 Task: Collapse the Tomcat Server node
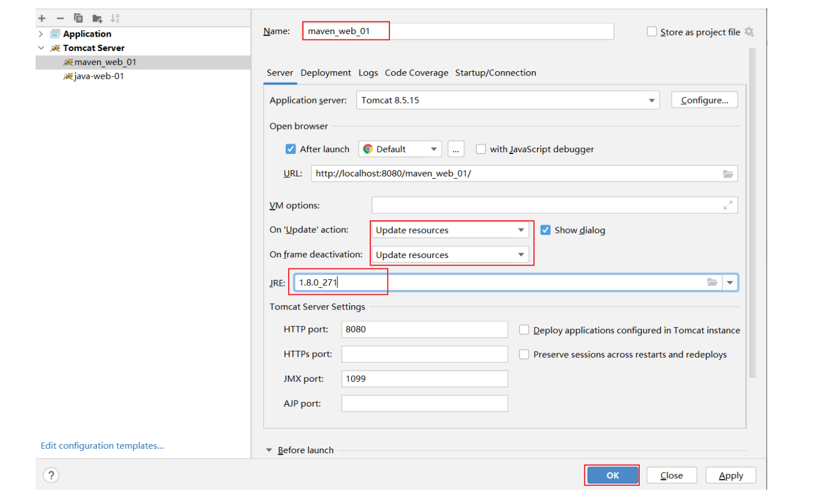[x=41, y=48]
